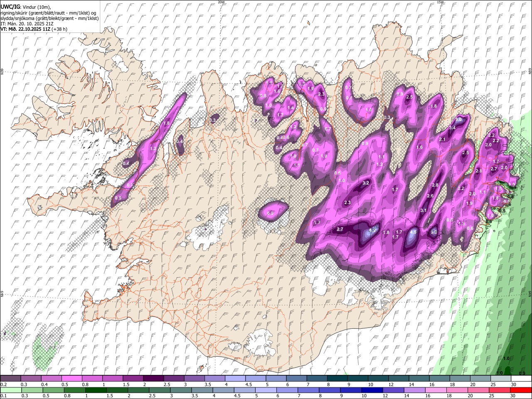Click the grey-teal swatch between 18 and 20
The height and width of the screenshot is (399, 532).
(x=460, y=378)
